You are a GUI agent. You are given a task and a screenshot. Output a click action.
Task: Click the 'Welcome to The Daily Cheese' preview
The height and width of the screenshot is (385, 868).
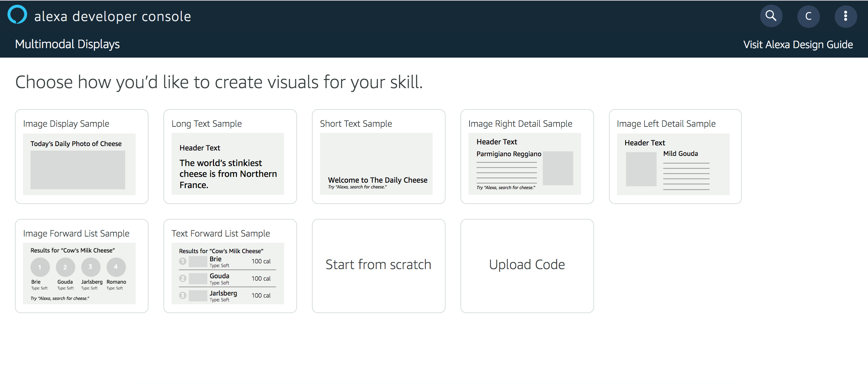pyautogui.click(x=377, y=180)
